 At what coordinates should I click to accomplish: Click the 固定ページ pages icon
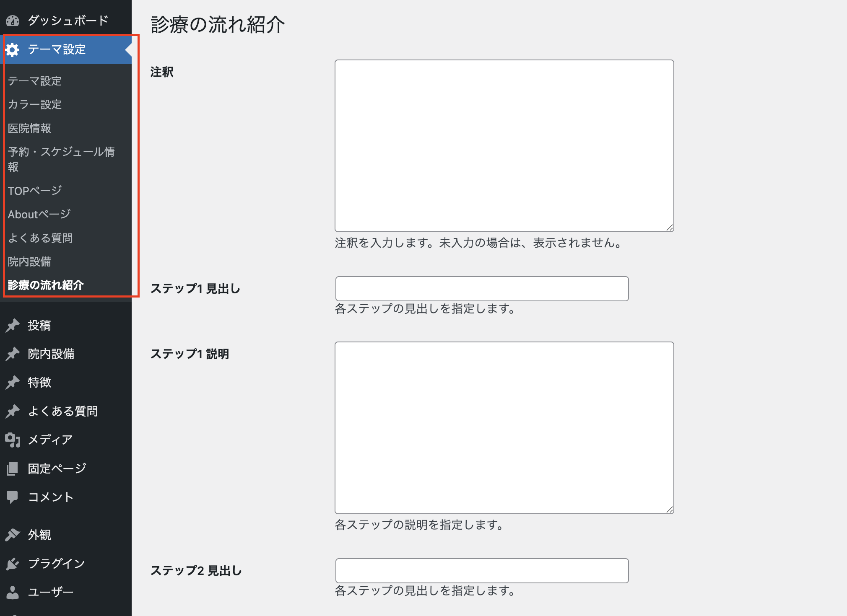coord(13,468)
